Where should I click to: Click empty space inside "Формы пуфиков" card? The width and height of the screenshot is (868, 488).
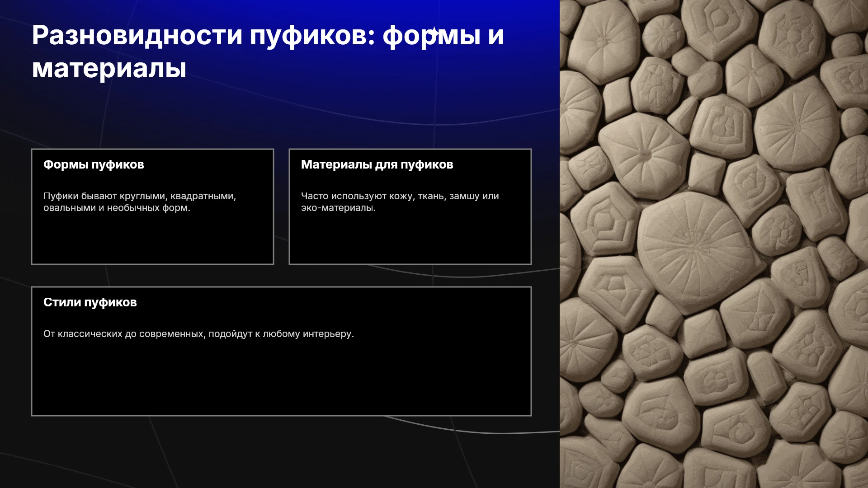152,239
